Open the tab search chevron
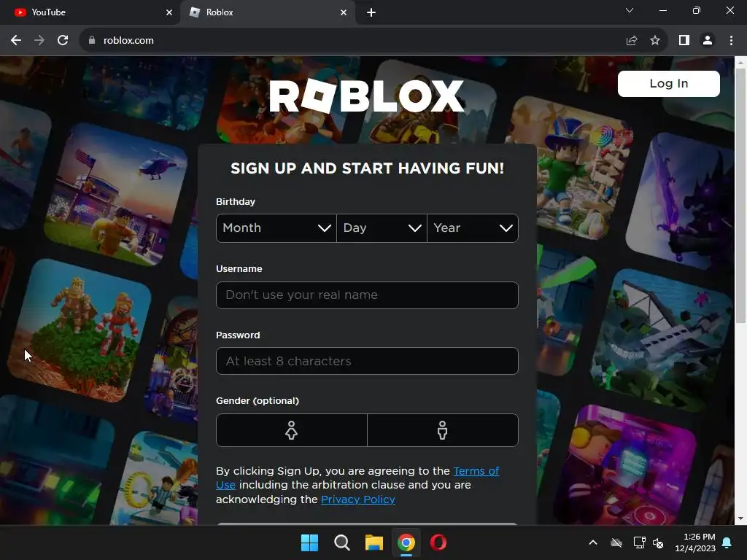747x560 pixels. 630,10
